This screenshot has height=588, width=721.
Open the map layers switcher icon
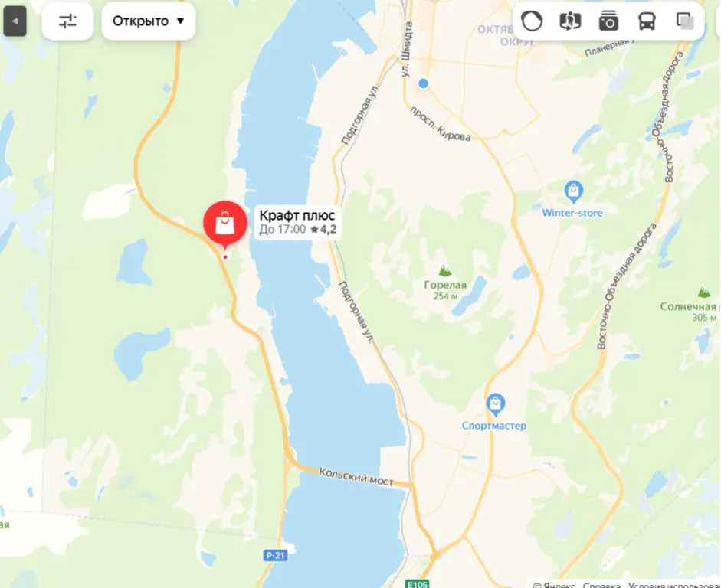[685, 21]
